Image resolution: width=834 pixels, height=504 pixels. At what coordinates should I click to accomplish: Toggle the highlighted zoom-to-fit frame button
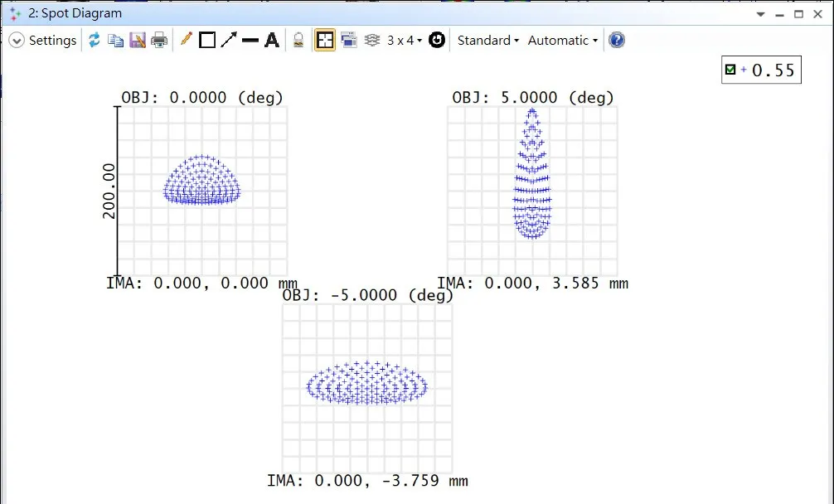pos(325,40)
